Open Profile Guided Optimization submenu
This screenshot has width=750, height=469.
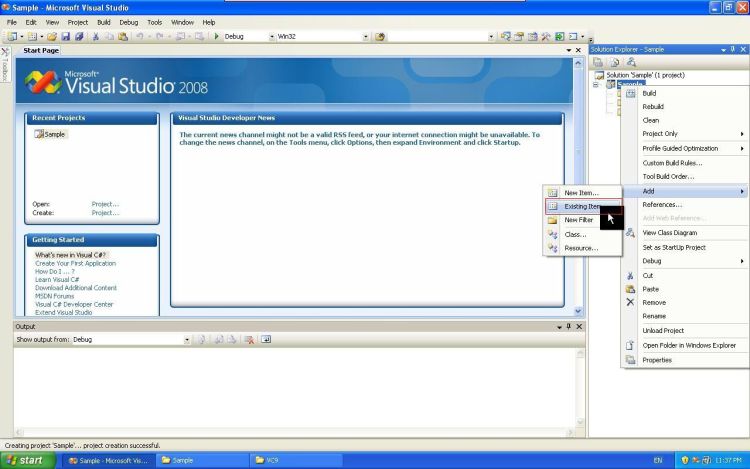[685, 149]
